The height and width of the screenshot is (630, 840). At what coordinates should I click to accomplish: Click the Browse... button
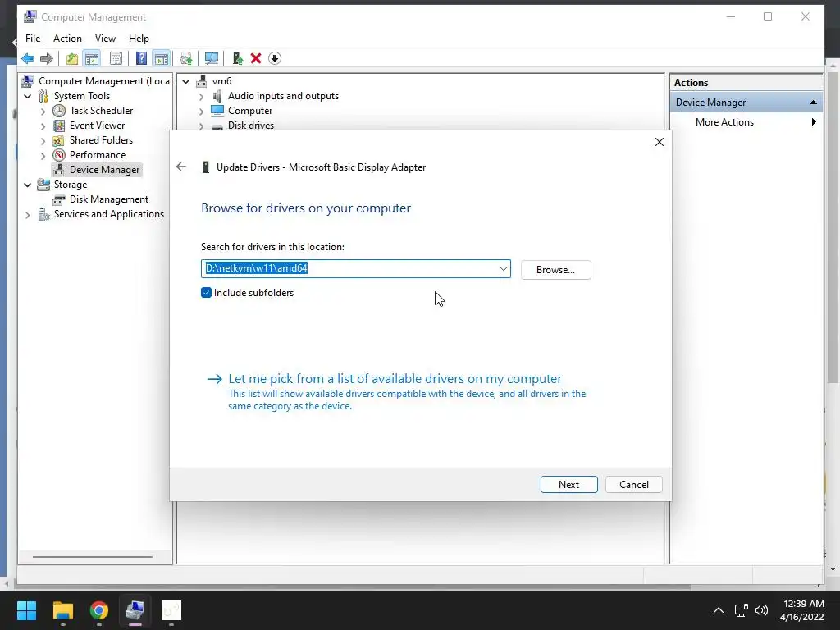click(555, 269)
